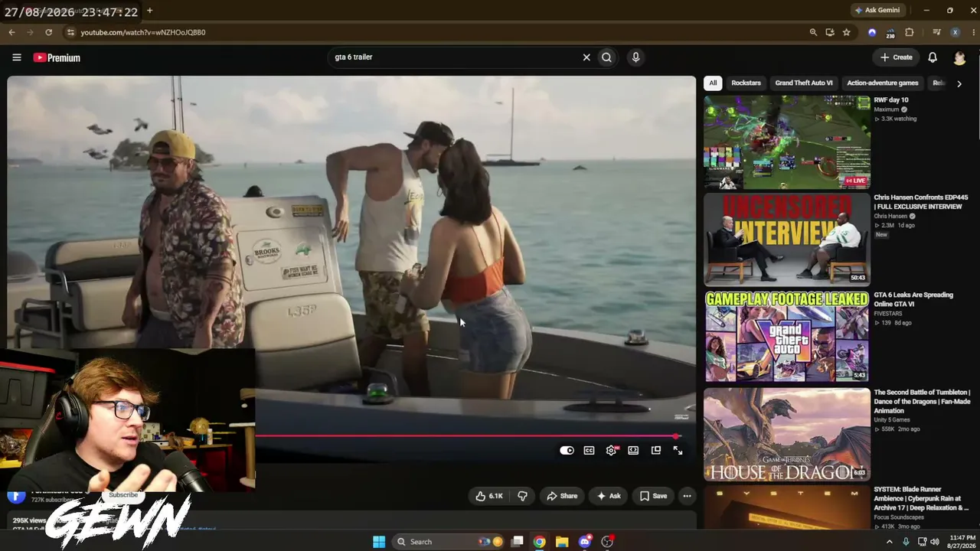Click the Ask Gemini button

[x=877, y=10]
